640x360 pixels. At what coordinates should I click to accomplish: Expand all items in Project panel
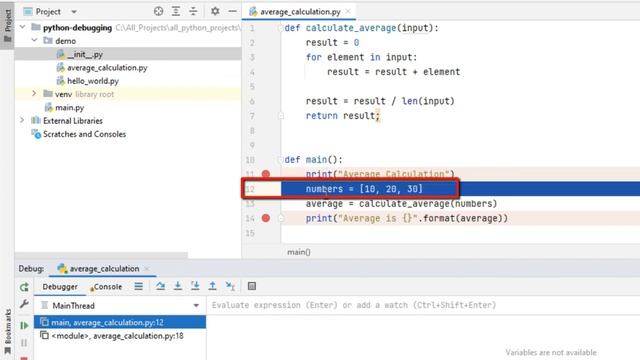176,11
